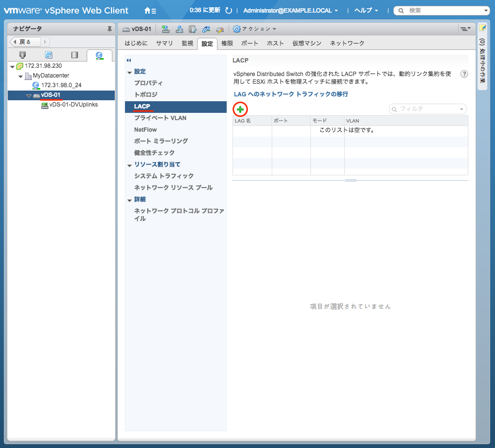Open the notes icon on right sidebar
Image resolution: width=495 pixels, height=448 pixels.
[x=482, y=28]
